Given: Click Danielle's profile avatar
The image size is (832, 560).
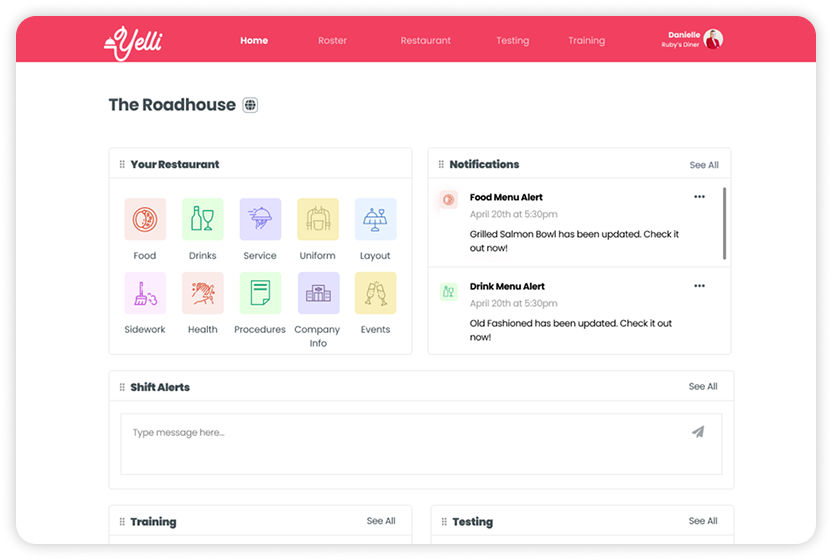Looking at the screenshot, I should 713,39.
